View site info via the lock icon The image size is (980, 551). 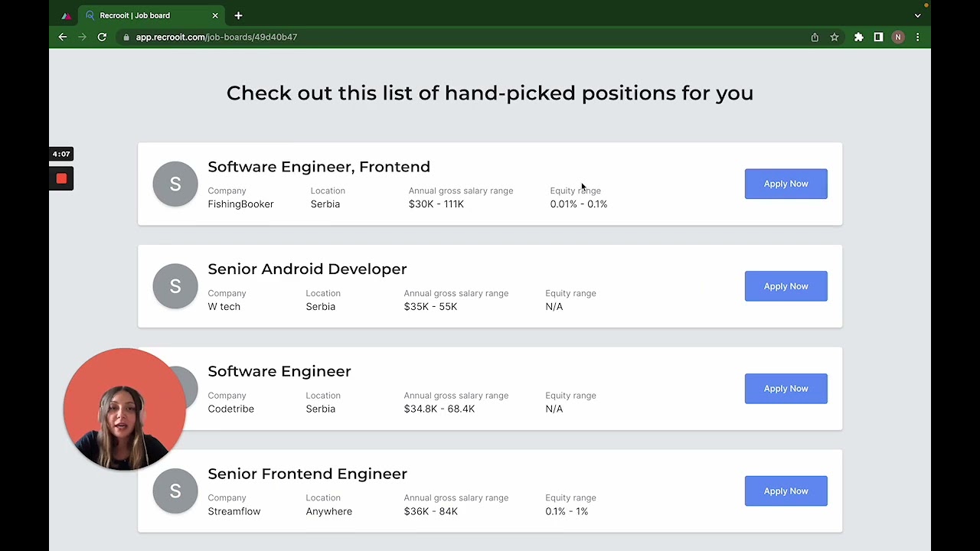(x=126, y=37)
